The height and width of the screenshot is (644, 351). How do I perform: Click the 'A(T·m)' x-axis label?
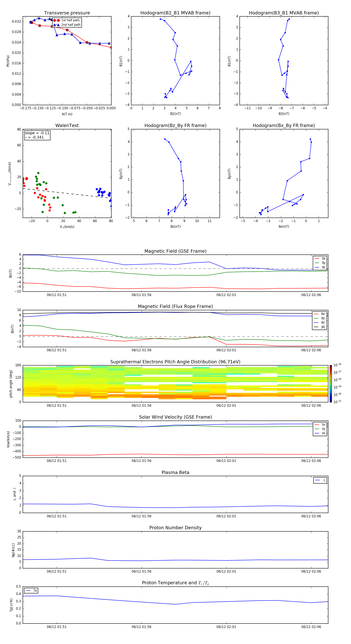67,114
